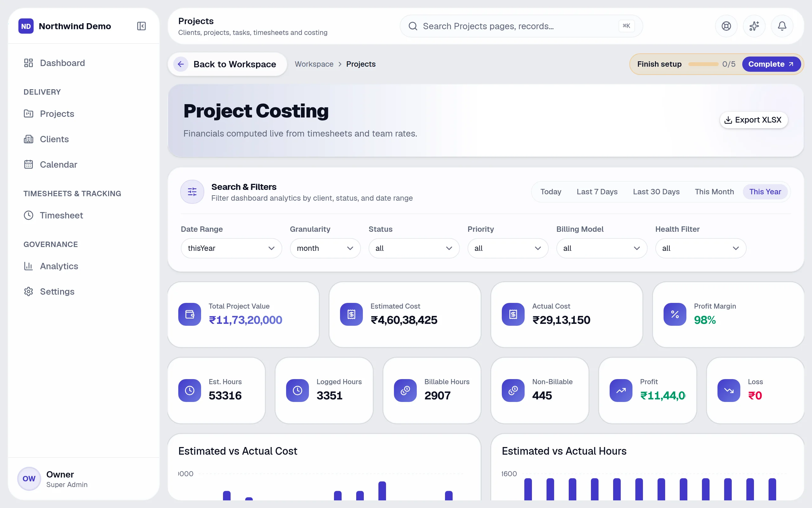The width and height of the screenshot is (812, 508).
Task: Click Complete setup button
Action: click(x=771, y=64)
